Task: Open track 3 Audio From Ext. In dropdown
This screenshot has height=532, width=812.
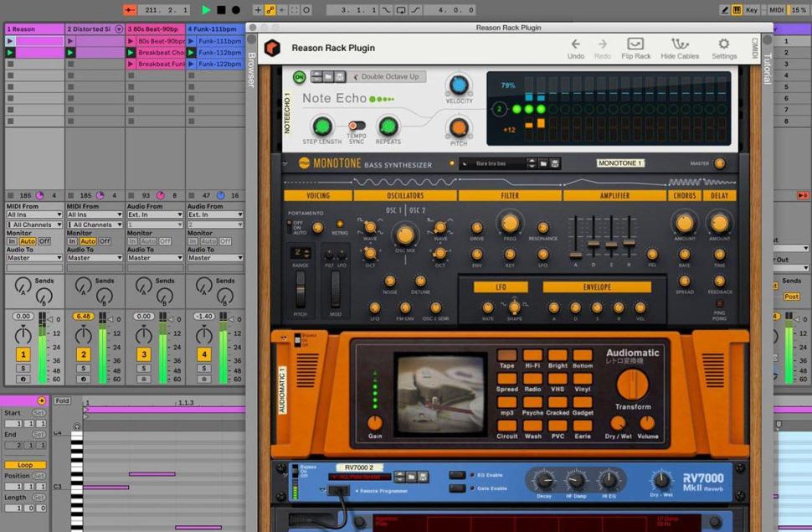Action: 154,214
